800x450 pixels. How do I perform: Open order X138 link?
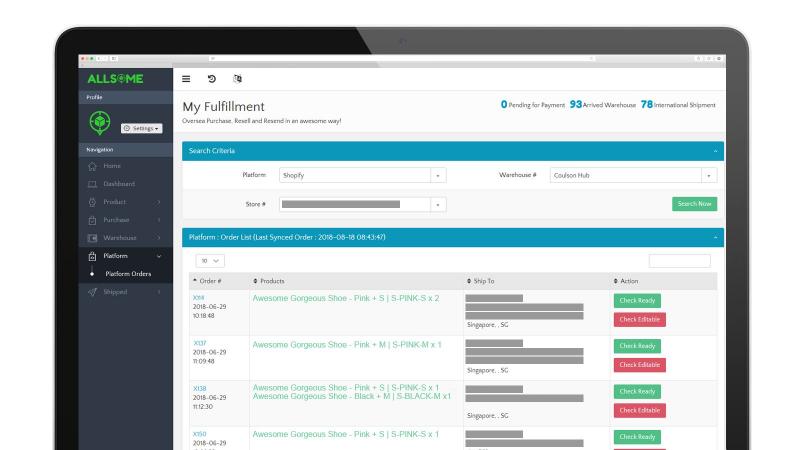point(199,389)
